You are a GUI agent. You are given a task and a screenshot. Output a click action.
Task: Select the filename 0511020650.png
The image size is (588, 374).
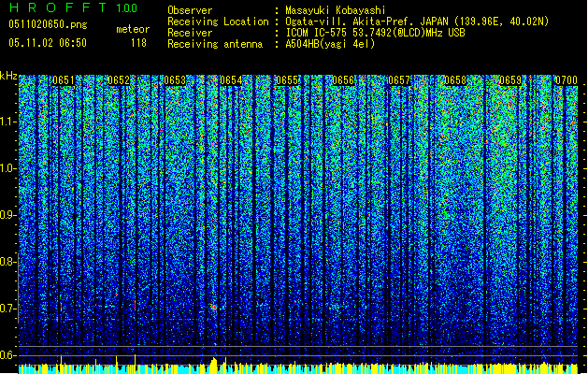tap(48, 24)
